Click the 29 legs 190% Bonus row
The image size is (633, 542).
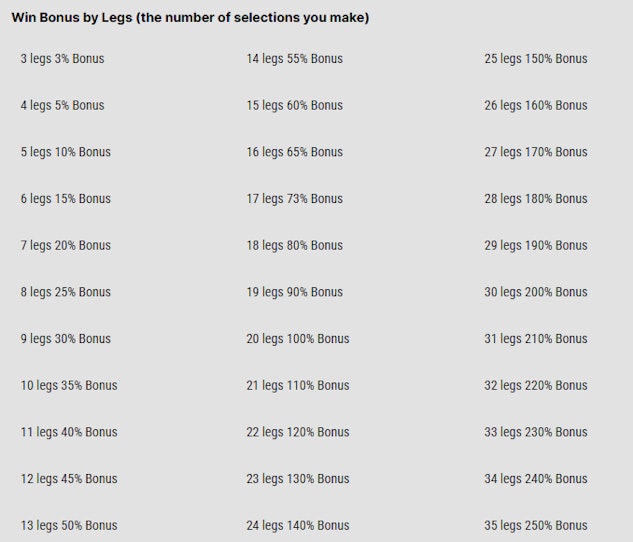click(536, 245)
